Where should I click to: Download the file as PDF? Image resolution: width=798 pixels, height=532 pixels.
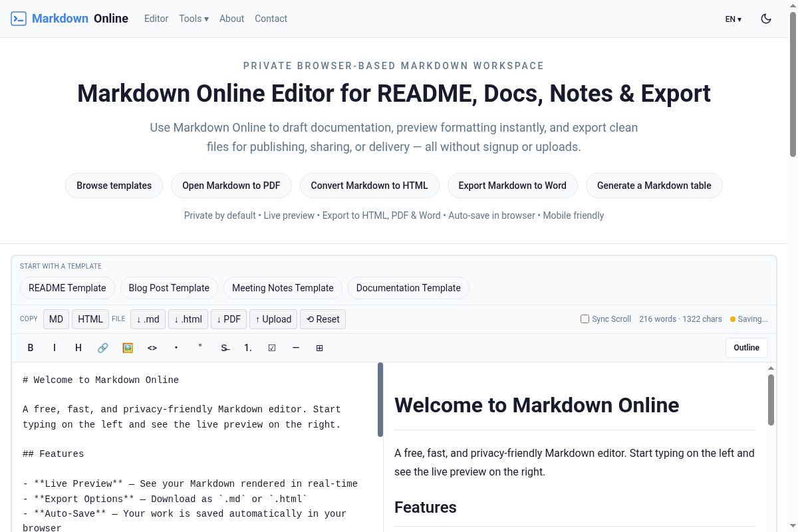click(x=229, y=319)
